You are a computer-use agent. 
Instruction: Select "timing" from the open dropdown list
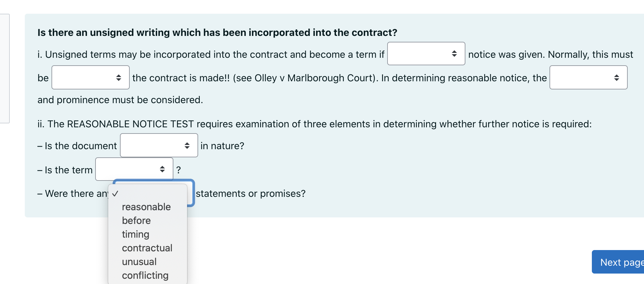135,234
